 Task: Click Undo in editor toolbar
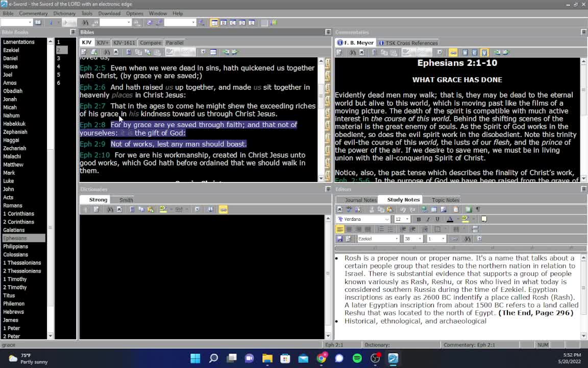[x=402, y=210]
